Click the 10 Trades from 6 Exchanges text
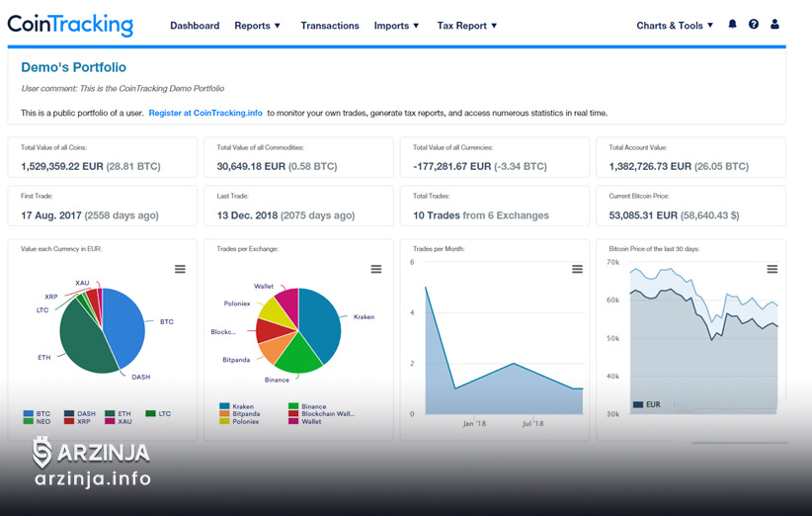The height and width of the screenshot is (516, 812). pyautogui.click(x=480, y=215)
